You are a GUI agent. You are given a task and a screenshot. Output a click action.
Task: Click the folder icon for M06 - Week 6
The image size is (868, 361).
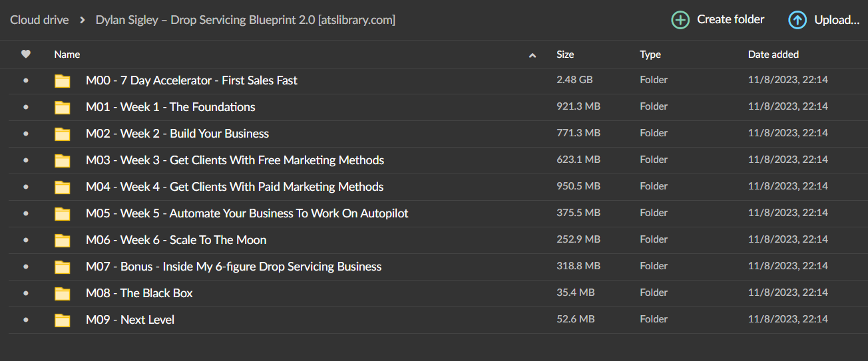(62, 241)
